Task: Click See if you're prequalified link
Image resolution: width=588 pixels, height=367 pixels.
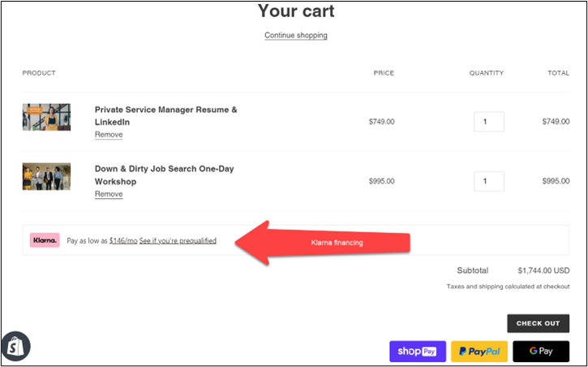Action: coord(178,241)
